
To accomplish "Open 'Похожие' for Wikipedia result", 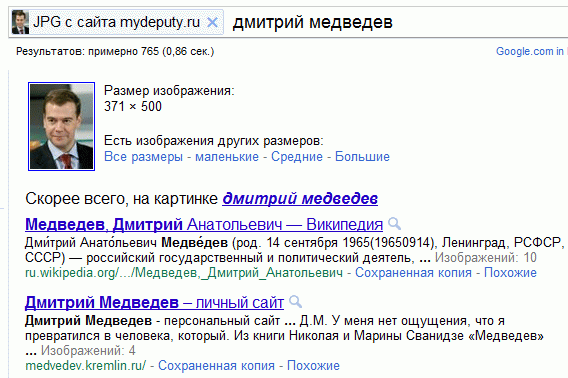I will tap(510, 273).
